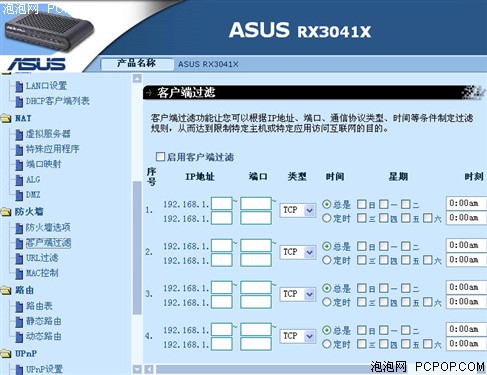This screenshot has width=487, height=375.
Task: Click the page icon beside UPnP设置
Action: pos(19,369)
